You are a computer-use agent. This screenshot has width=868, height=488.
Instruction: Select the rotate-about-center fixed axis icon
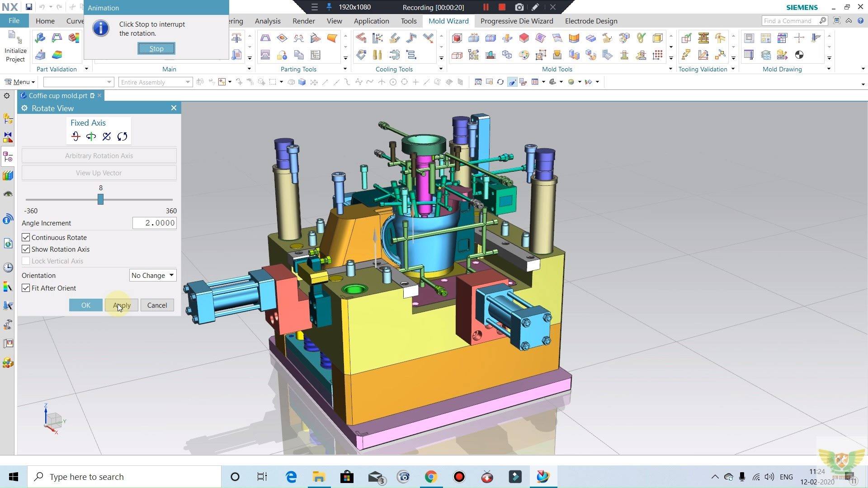122,136
